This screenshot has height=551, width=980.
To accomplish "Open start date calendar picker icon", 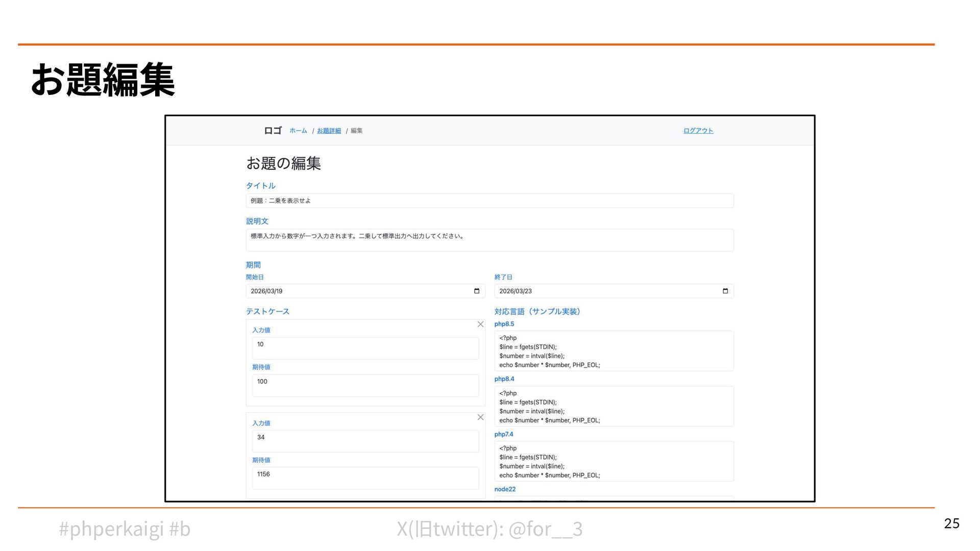I will click(x=476, y=291).
